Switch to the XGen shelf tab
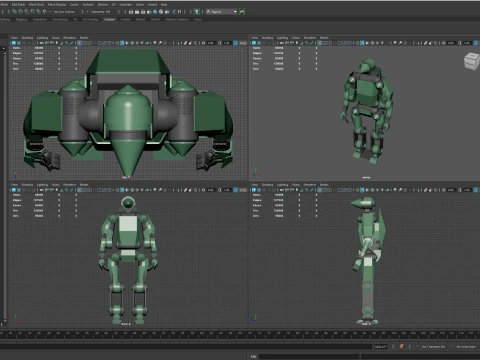 tap(198, 19)
